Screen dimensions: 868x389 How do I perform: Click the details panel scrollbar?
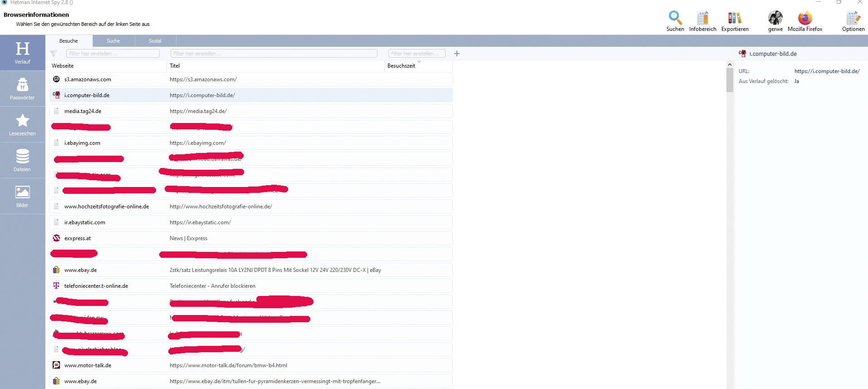[x=730, y=79]
